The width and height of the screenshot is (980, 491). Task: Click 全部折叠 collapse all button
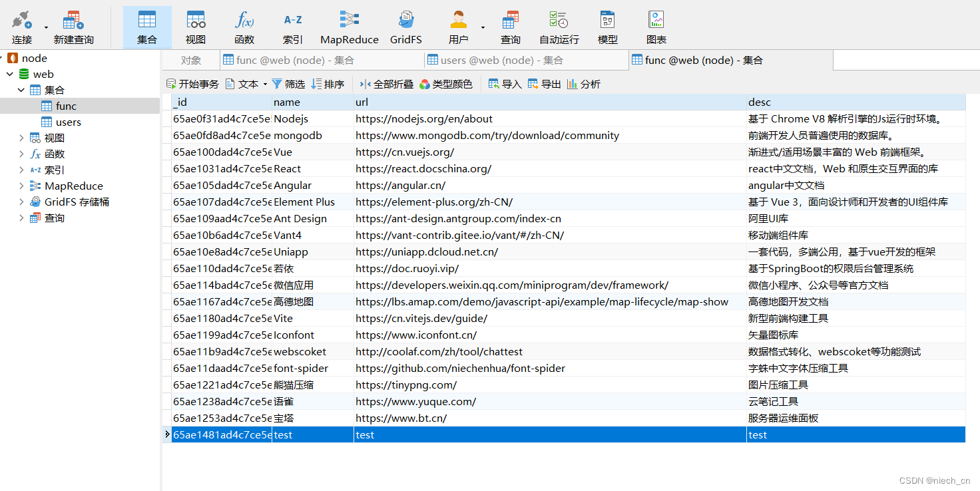point(387,84)
